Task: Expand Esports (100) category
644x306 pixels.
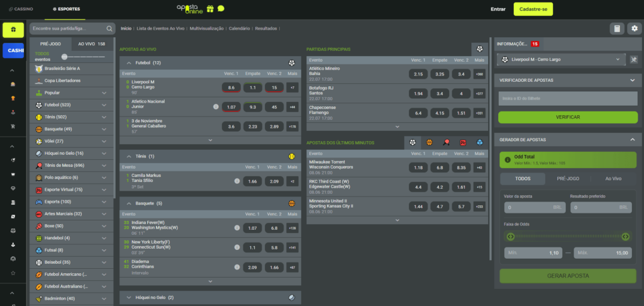Action: click(x=72, y=201)
